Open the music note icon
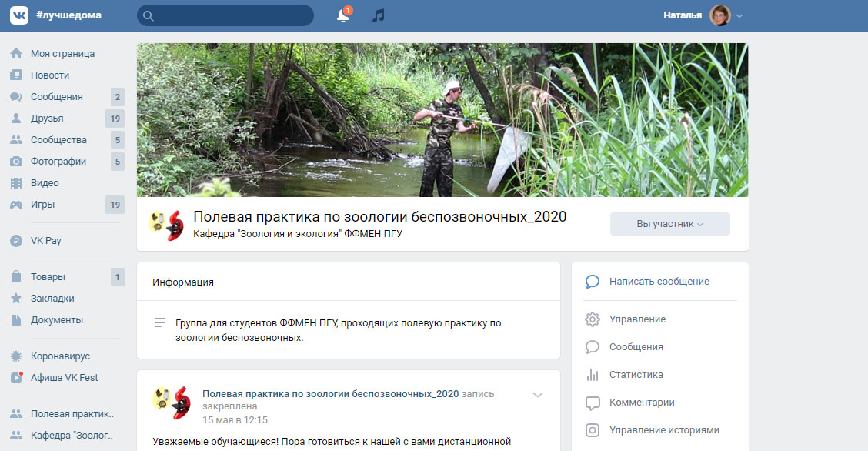The image size is (868, 451). pos(378,15)
